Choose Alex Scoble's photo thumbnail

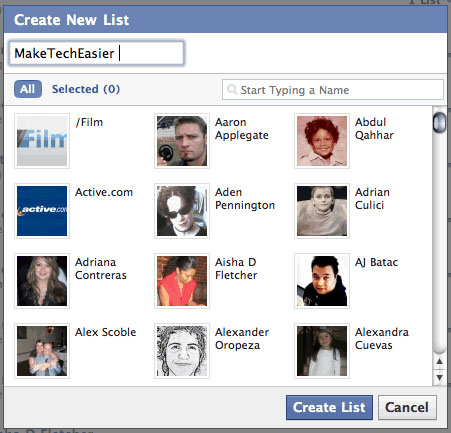click(x=42, y=351)
